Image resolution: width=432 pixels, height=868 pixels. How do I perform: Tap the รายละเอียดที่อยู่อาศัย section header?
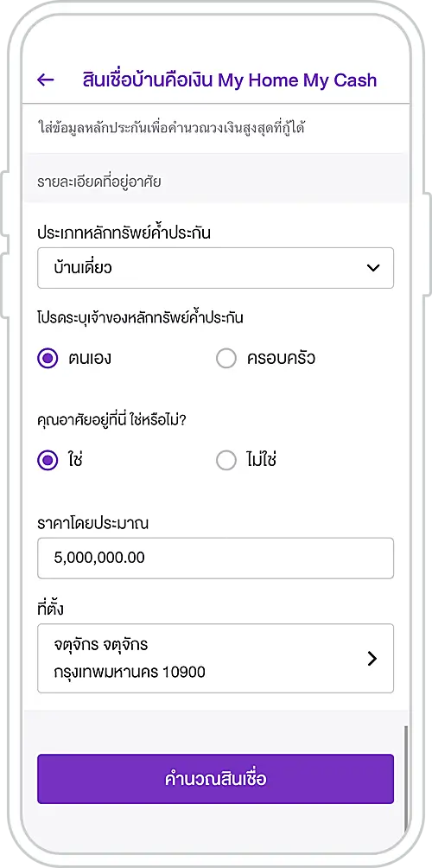(x=99, y=181)
